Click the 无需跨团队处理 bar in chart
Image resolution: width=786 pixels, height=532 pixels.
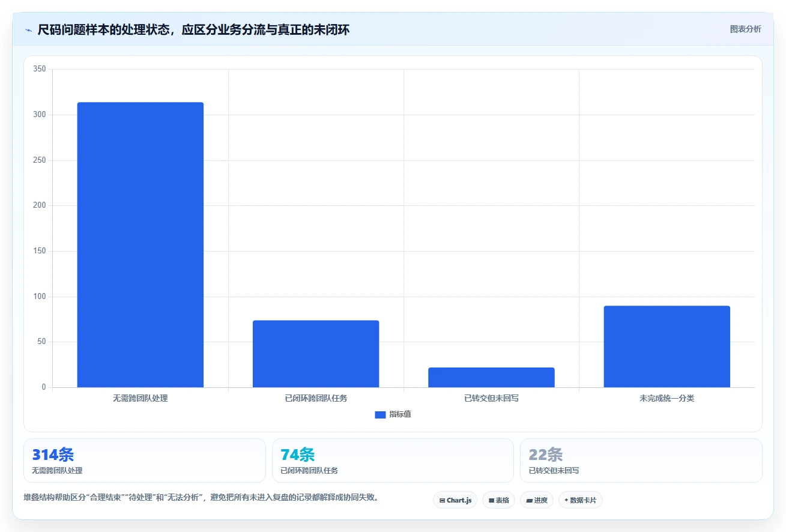pyautogui.click(x=141, y=245)
